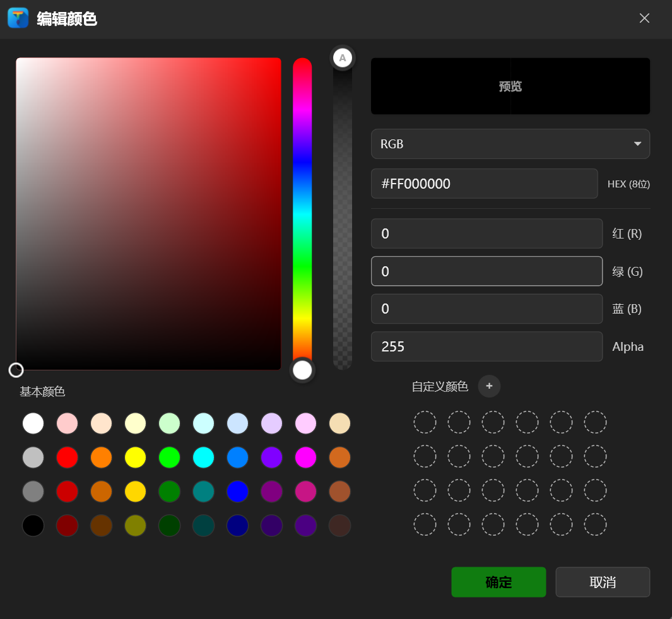Image resolution: width=672 pixels, height=619 pixels.
Task: Open the RGB color mode dropdown
Action: (510, 144)
